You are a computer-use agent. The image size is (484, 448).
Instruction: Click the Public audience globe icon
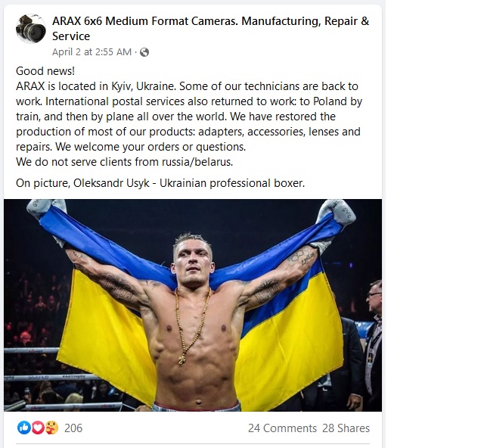pos(144,52)
